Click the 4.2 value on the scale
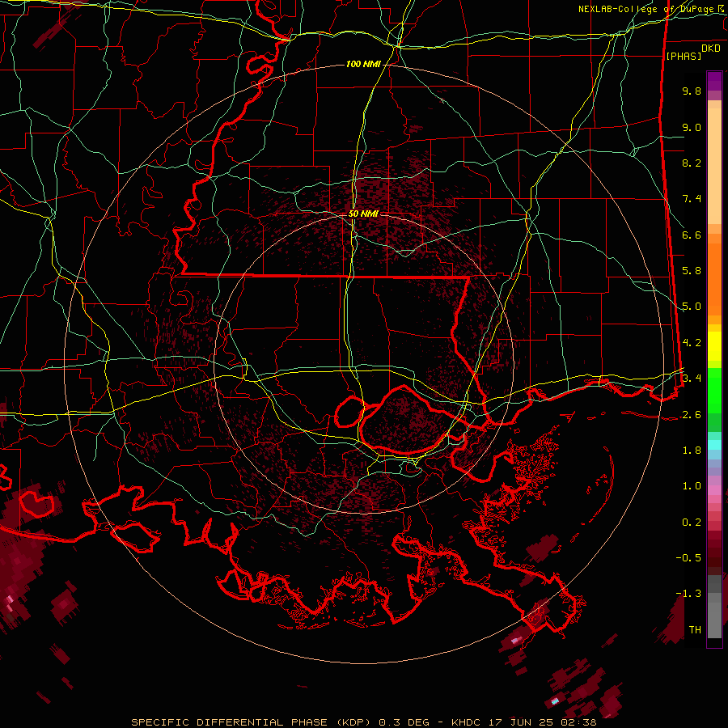This screenshot has width=728, height=728. point(692,343)
